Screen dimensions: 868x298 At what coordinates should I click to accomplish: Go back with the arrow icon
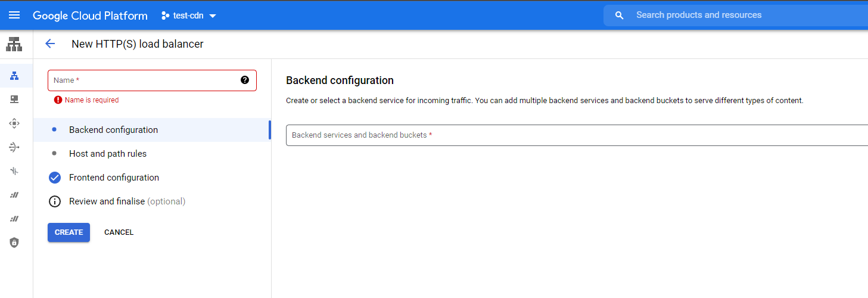point(50,44)
